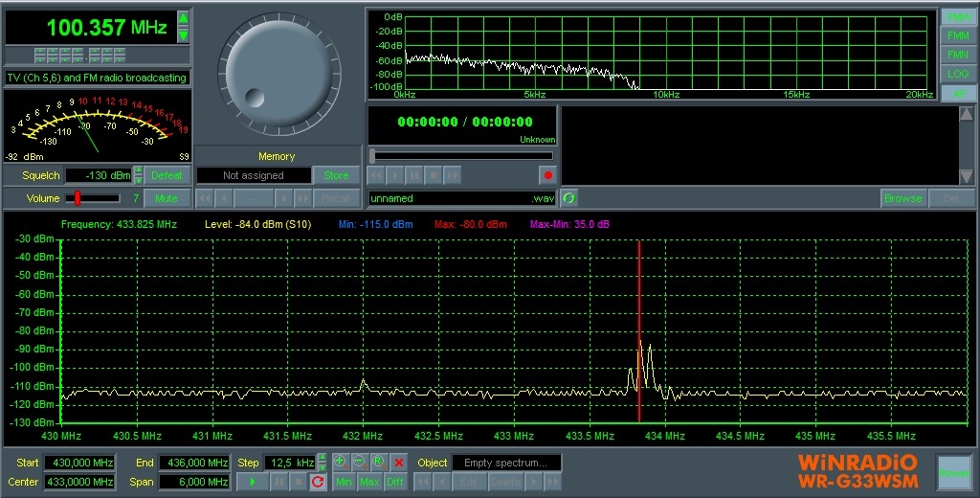The image size is (980, 498).
Task: Select FMW demodulation mode
Action: pyautogui.click(x=957, y=17)
